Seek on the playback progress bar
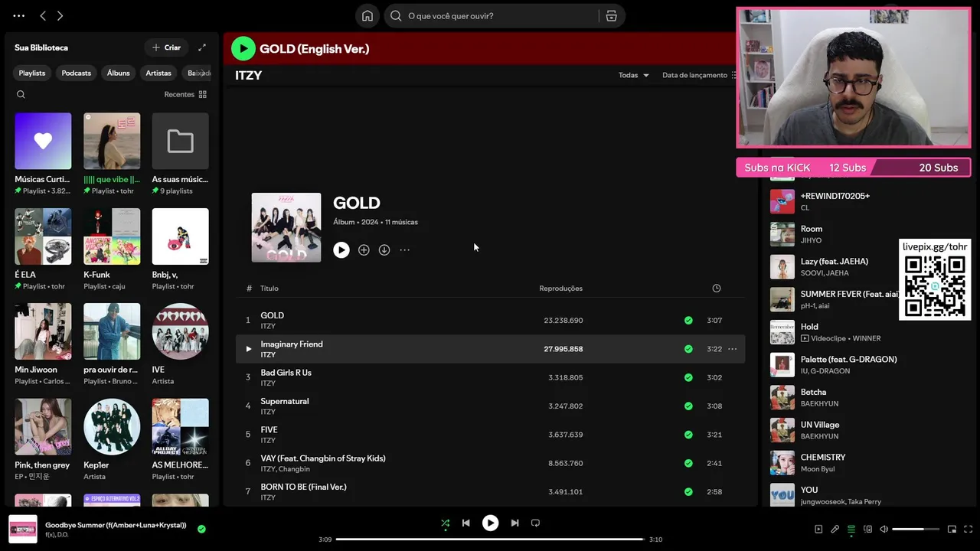This screenshot has height=551, width=980. [490, 540]
